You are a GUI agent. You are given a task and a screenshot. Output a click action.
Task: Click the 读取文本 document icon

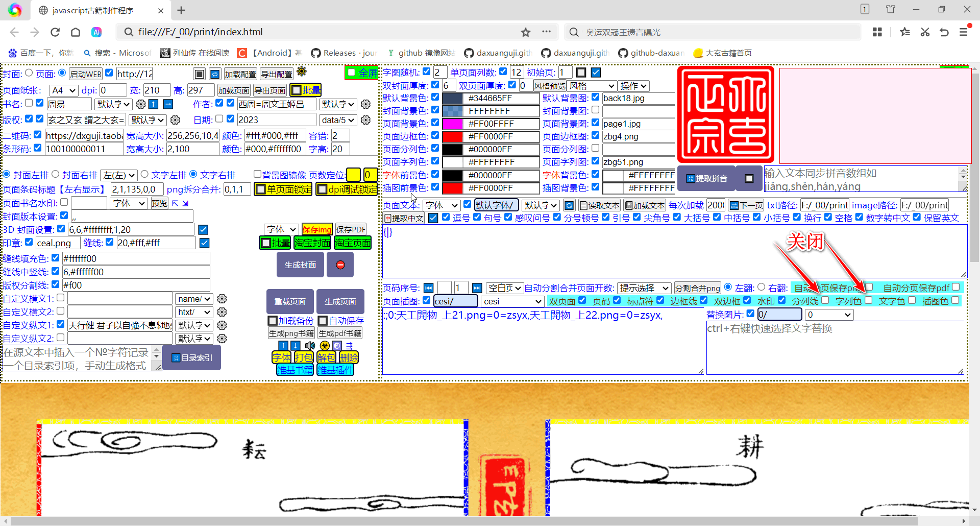pyautogui.click(x=583, y=205)
